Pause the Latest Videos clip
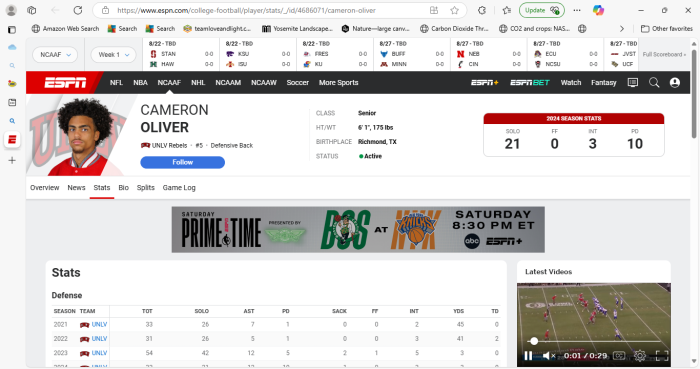The image size is (700, 369). click(528, 356)
